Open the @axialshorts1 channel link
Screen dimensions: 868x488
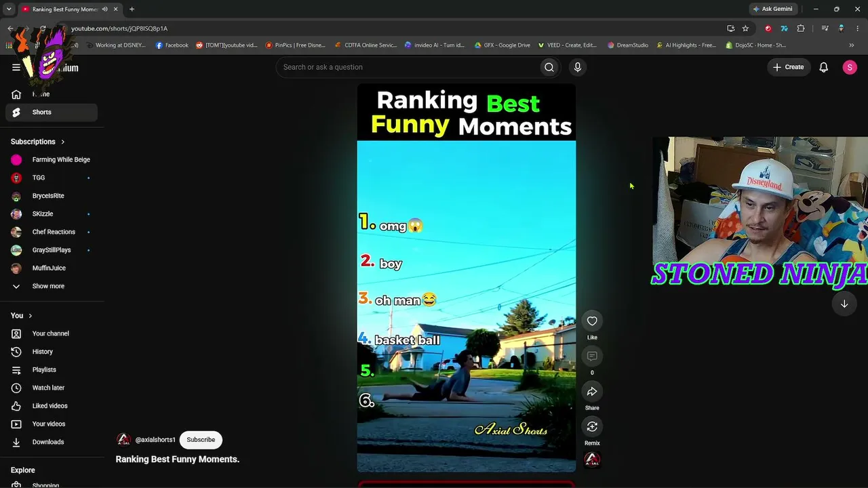[x=155, y=440]
